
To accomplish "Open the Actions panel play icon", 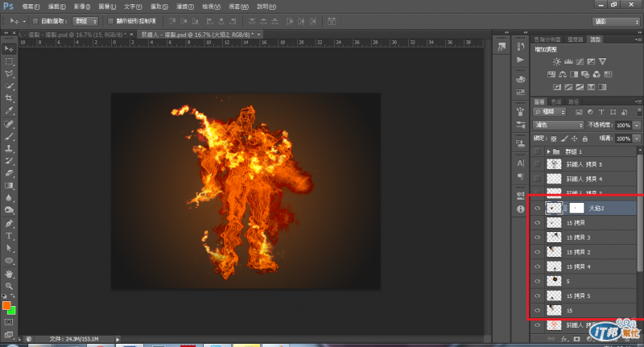I will 520,60.
